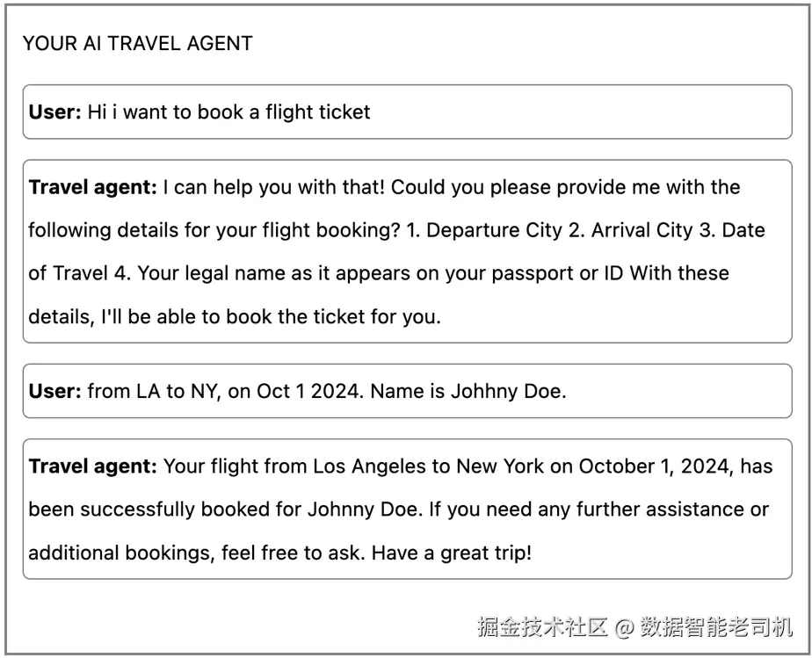
Task: Click "Oct 1 2024" in the user message
Action: coord(308,391)
